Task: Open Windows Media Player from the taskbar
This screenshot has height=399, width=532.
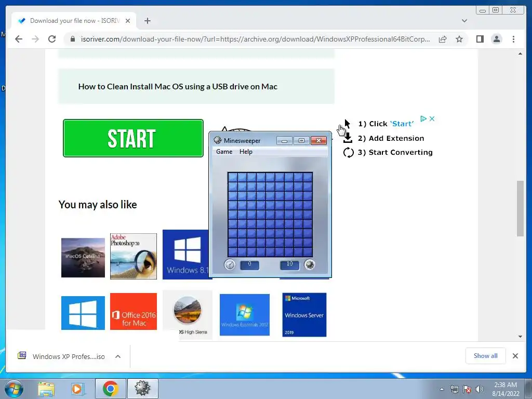Action: [x=77, y=389]
